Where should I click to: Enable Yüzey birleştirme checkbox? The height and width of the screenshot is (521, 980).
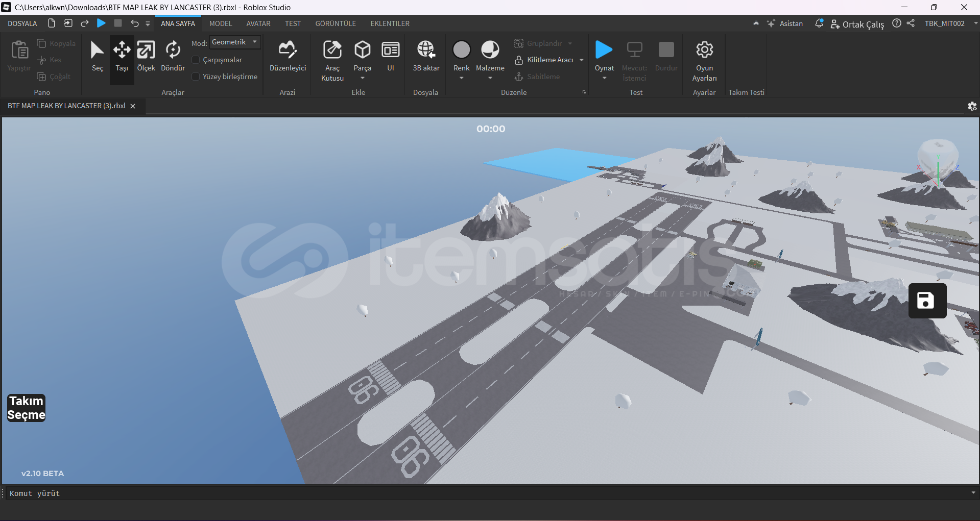196,77
